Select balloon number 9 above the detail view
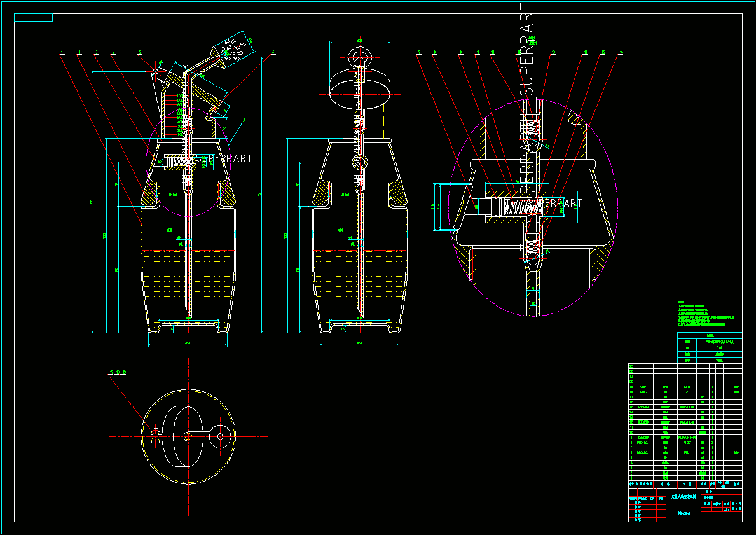This screenshot has width=756, height=535. coord(460,52)
